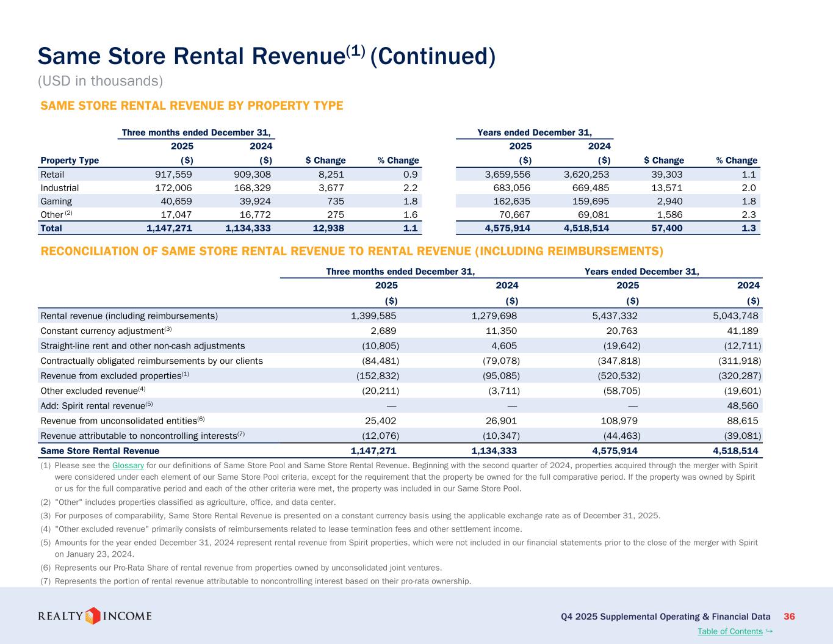Click page number 36 in footer
This screenshot has height=644, width=833.
[789, 617]
